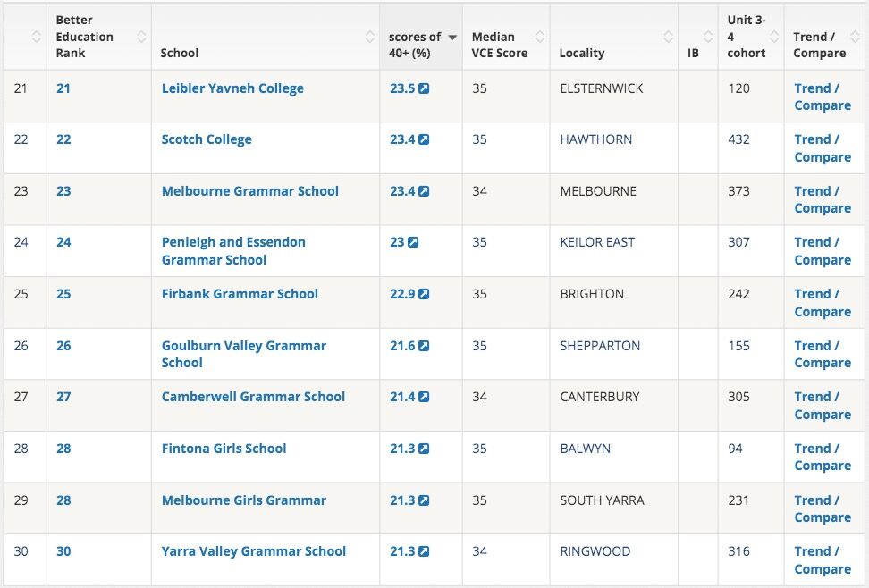Click external link icon in Fintona Girls School row
This screenshot has height=588, width=869.
tap(424, 449)
